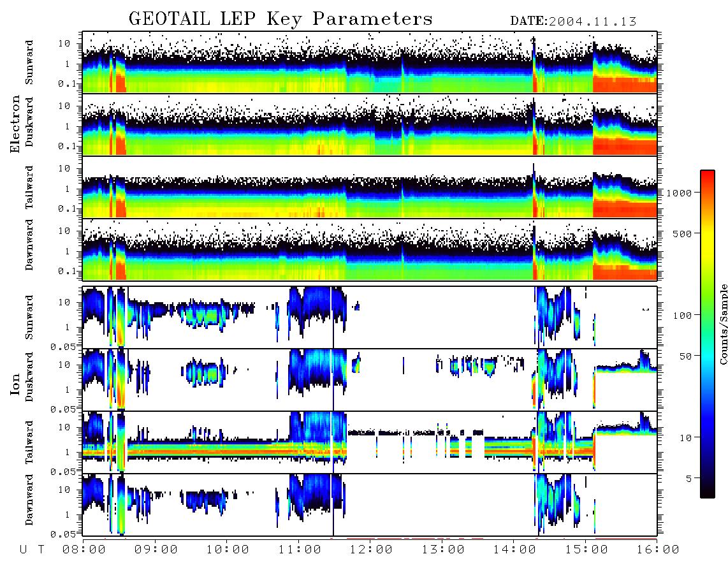Click the 16:00 time tick label

657,550
